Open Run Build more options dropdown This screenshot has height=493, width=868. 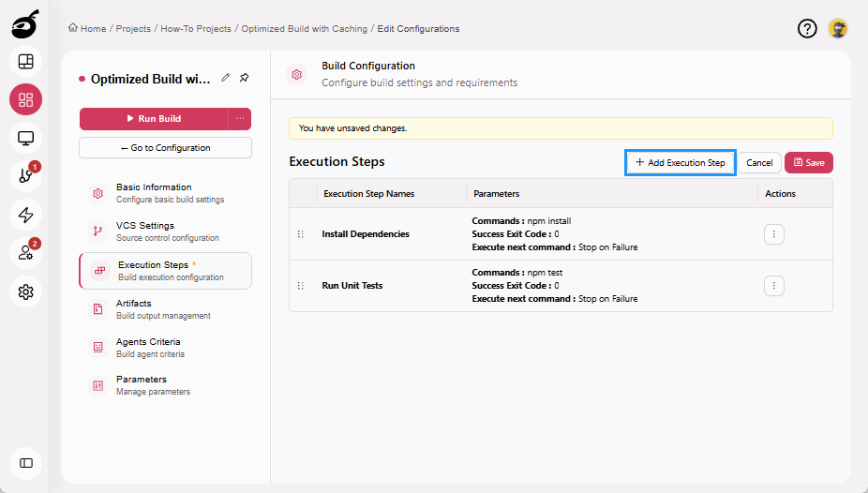240,118
